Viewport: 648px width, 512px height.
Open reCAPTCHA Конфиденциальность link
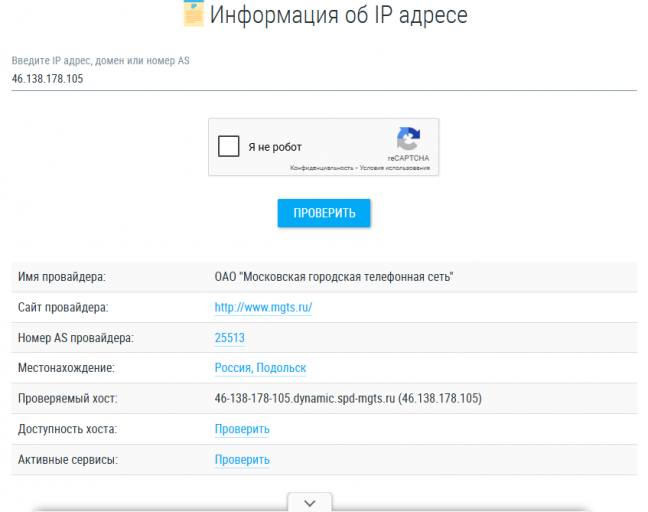coord(322,168)
